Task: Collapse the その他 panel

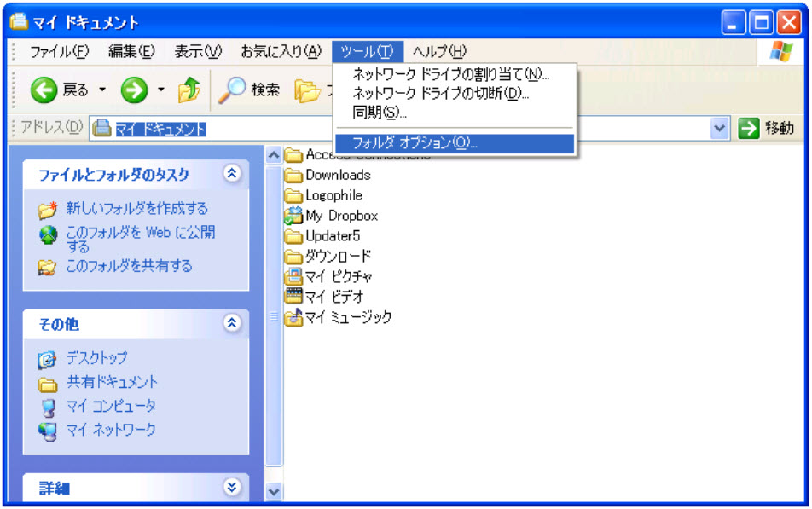Action: tap(231, 323)
